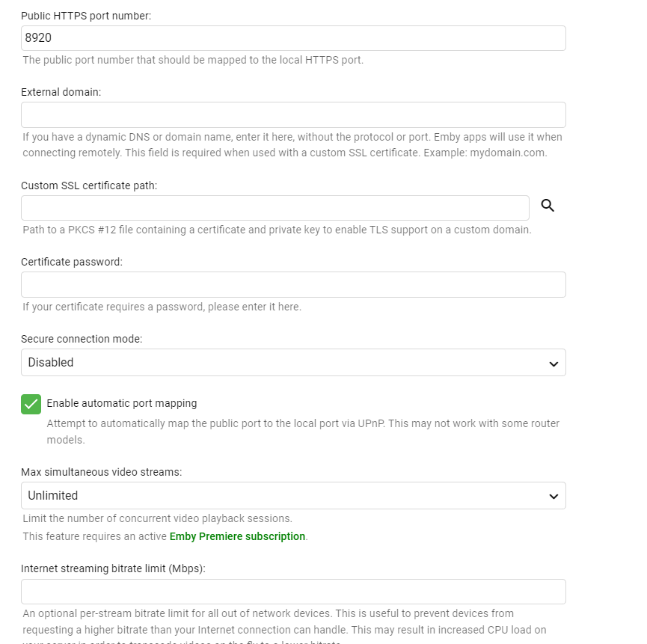Viewport: 647px width, 644px height.
Task: Click the search icon beside certificate path
Action: [x=548, y=206]
